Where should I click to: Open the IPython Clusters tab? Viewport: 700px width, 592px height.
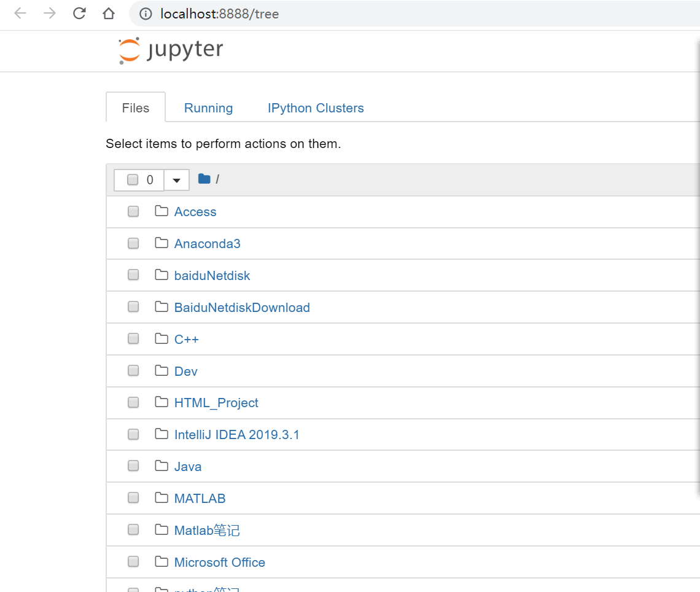[x=316, y=107]
